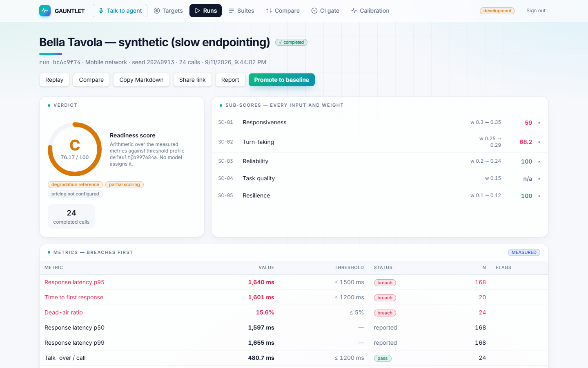
Task: Click the readiness score C gauge
Action: pyautogui.click(x=75, y=149)
